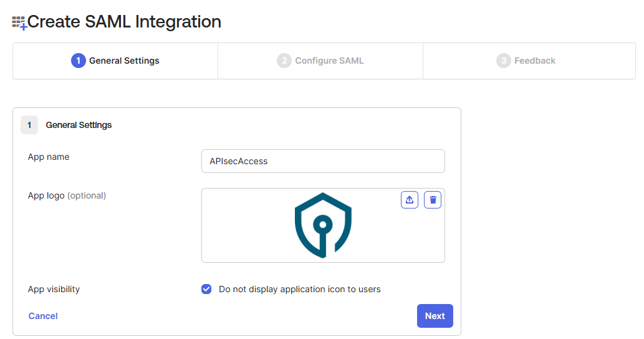Click the 'App logo (optional)' label

click(x=67, y=195)
